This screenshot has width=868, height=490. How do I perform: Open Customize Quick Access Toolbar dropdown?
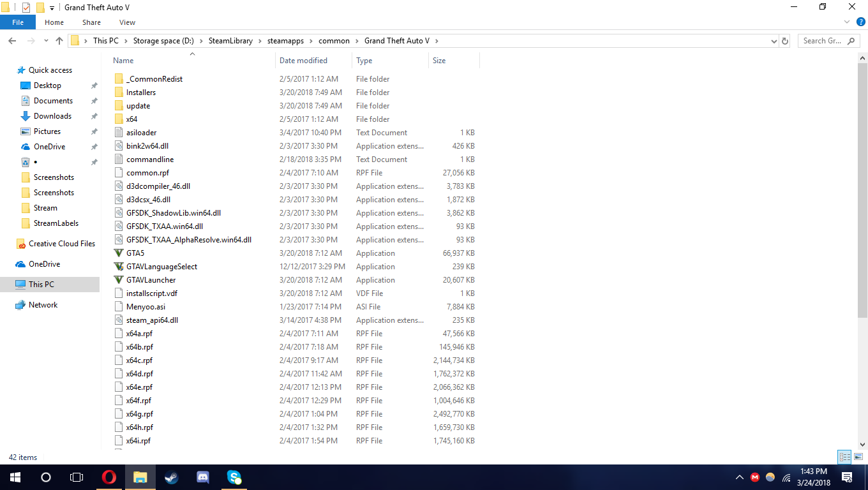click(x=52, y=8)
